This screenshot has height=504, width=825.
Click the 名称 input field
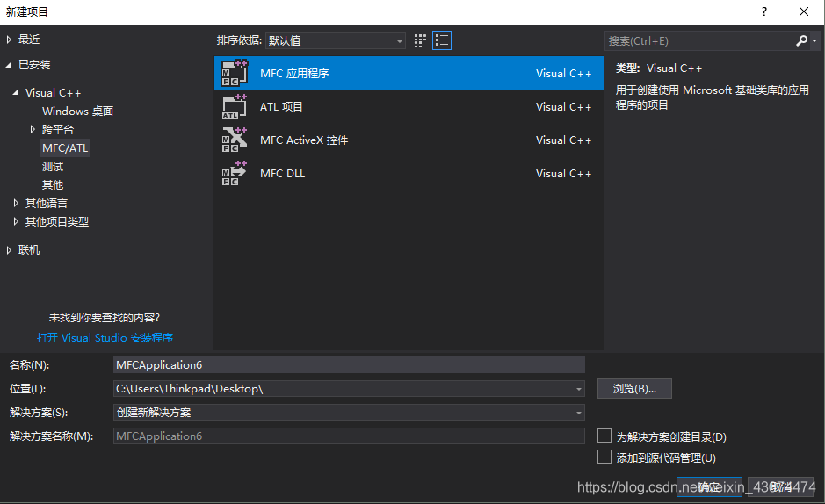[349, 364]
